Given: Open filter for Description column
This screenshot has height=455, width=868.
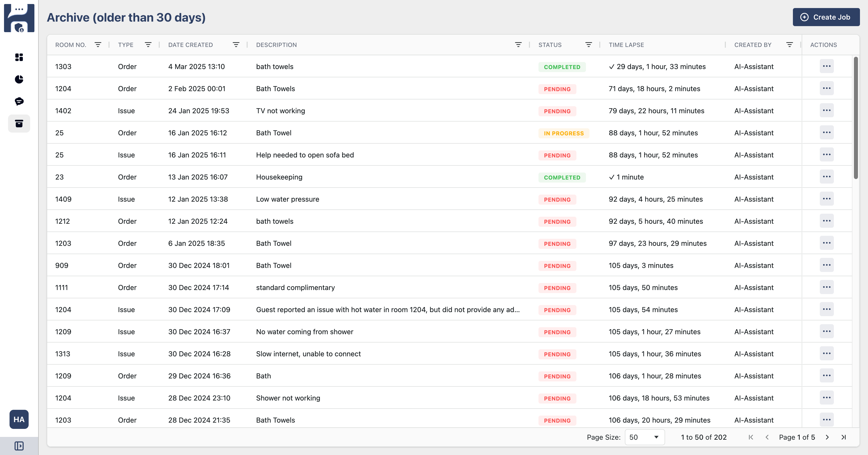Looking at the screenshot, I should click(x=518, y=45).
